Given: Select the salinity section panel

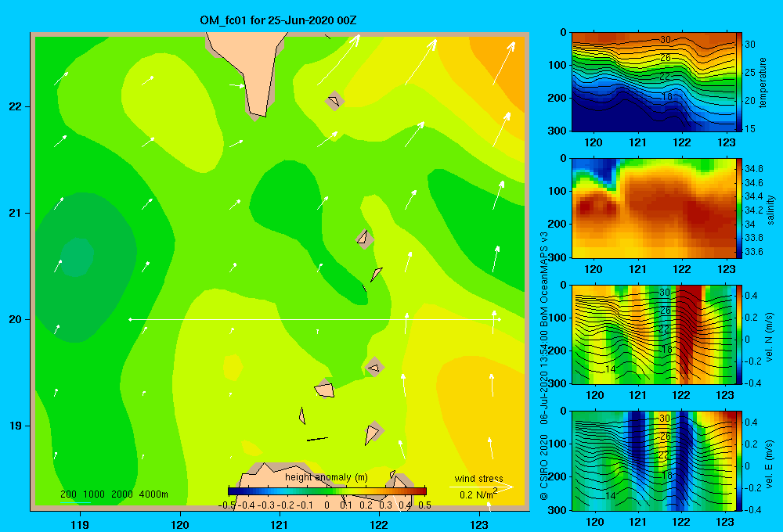Looking at the screenshot, I should [x=653, y=208].
